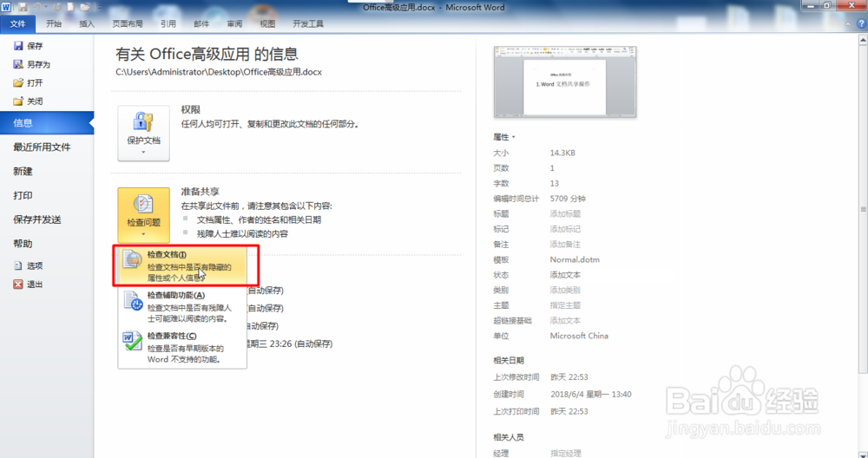
Task: Click the auto-saved version 星期三 23:26
Action: pyautogui.click(x=289, y=343)
